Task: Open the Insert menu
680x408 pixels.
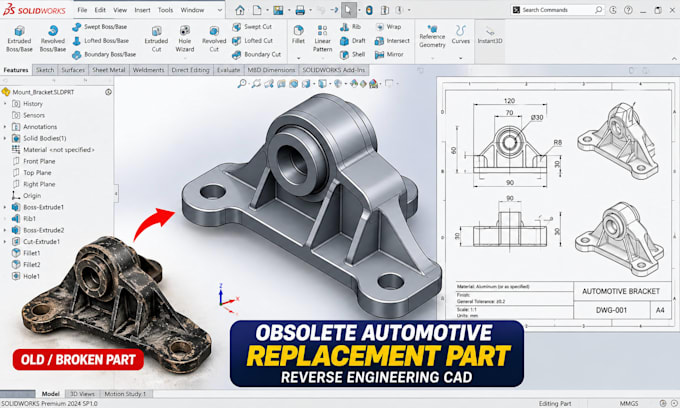Action: [x=142, y=10]
